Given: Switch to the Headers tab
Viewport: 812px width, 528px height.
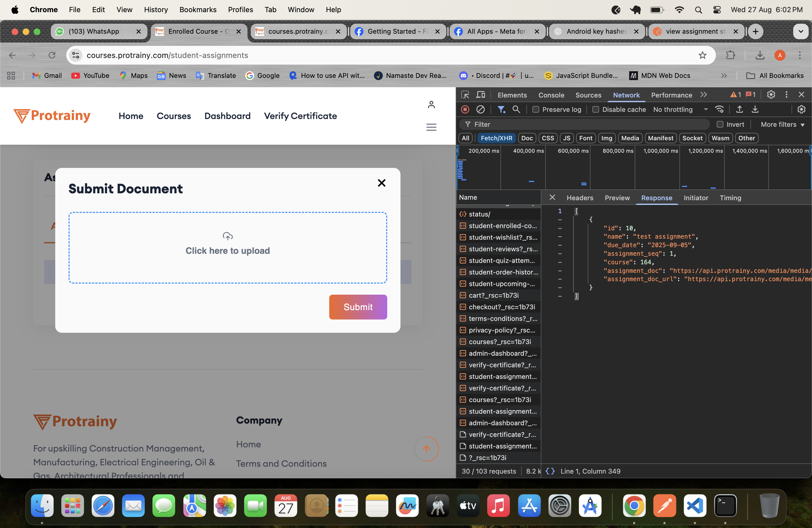Looking at the screenshot, I should click(x=580, y=198).
